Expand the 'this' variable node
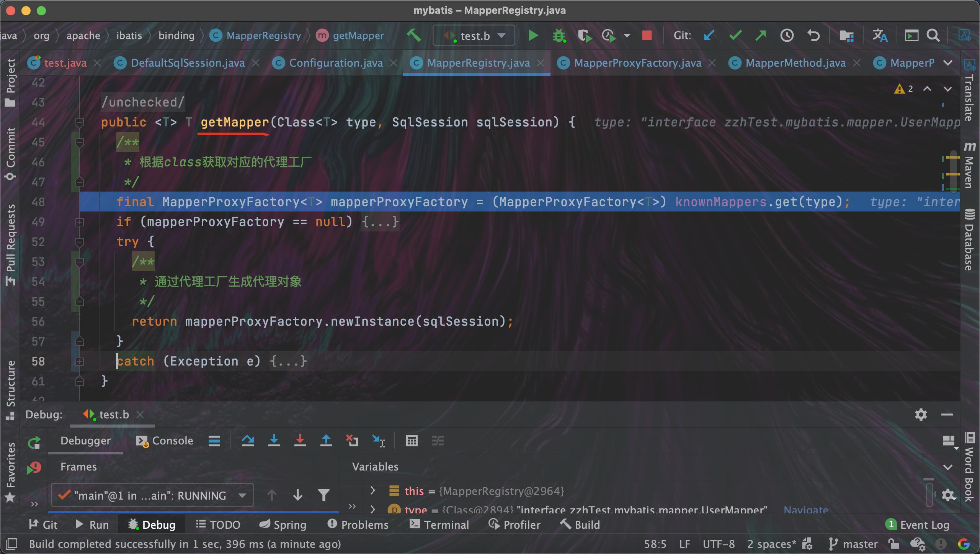This screenshot has width=980, height=554. pyautogui.click(x=372, y=490)
